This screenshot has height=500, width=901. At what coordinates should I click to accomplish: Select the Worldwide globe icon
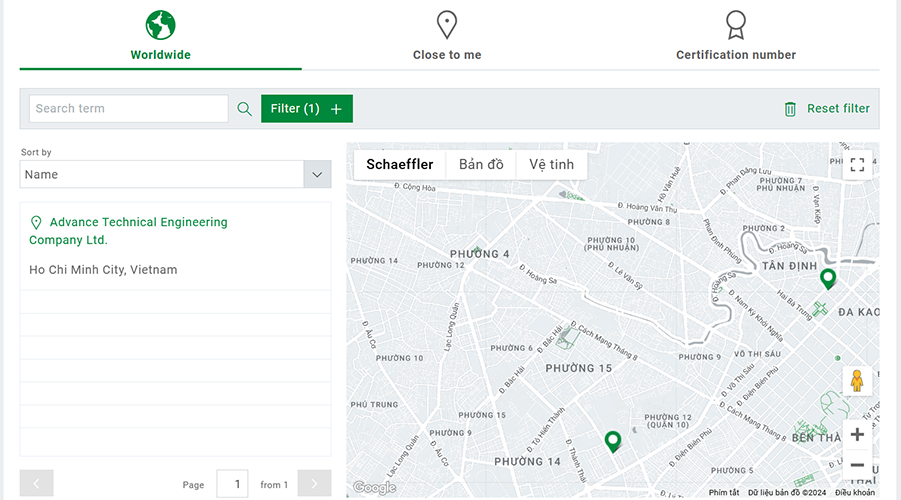160,25
